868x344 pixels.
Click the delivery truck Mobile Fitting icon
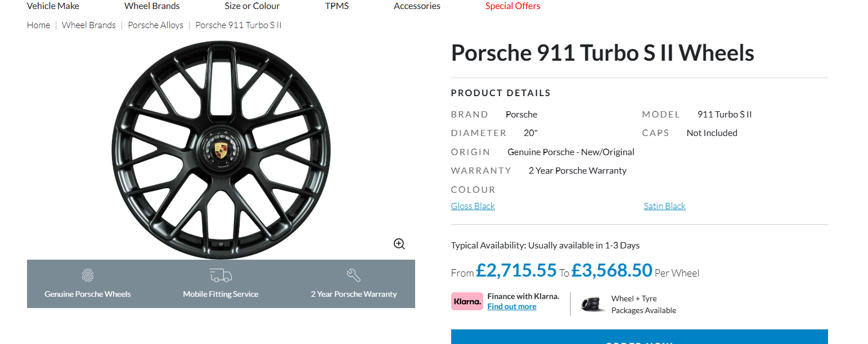(x=221, y=275)
